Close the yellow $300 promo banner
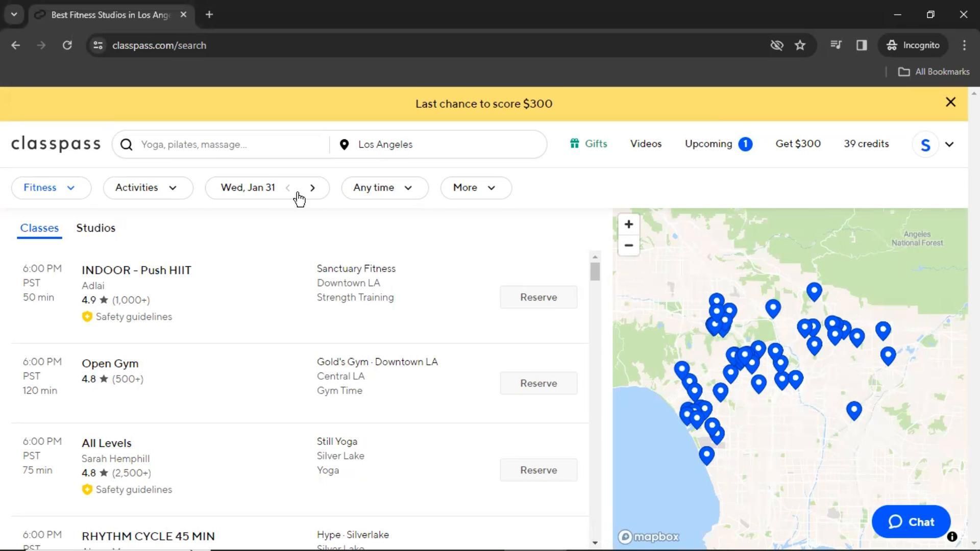The image size is (980, 551). tap(950, 102)
